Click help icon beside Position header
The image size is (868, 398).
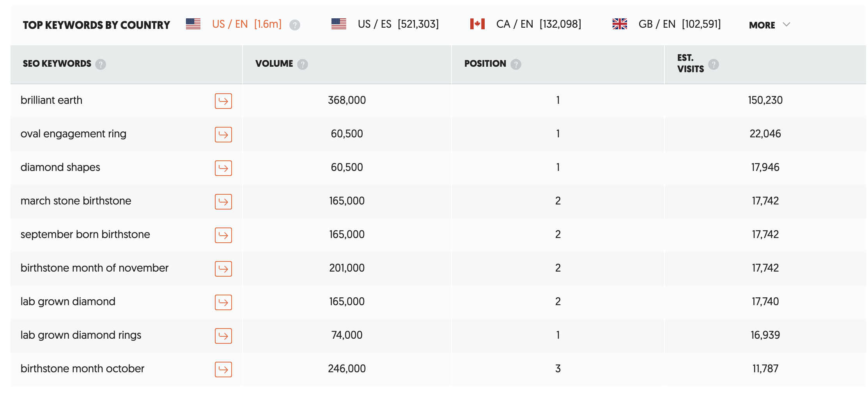pos(516,64)
